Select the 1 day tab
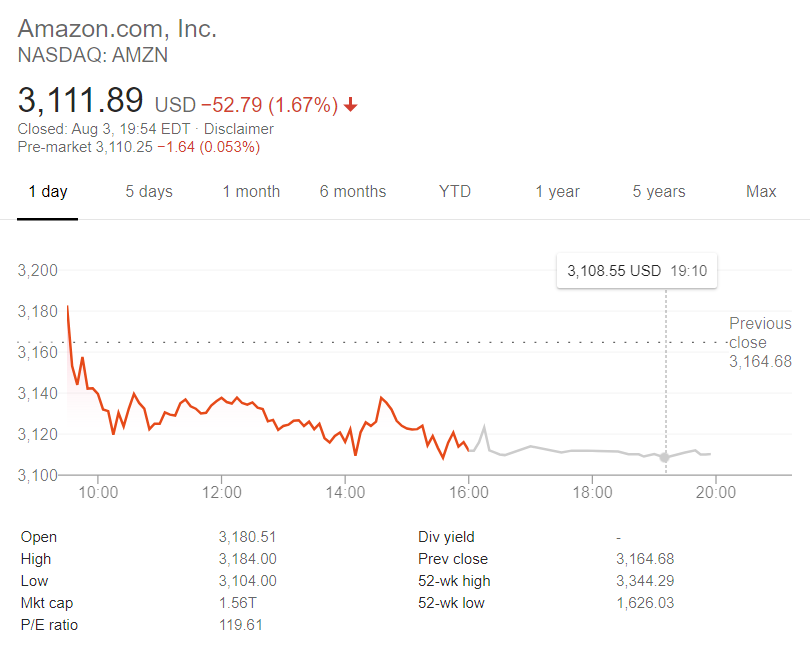 pos(48,192)
